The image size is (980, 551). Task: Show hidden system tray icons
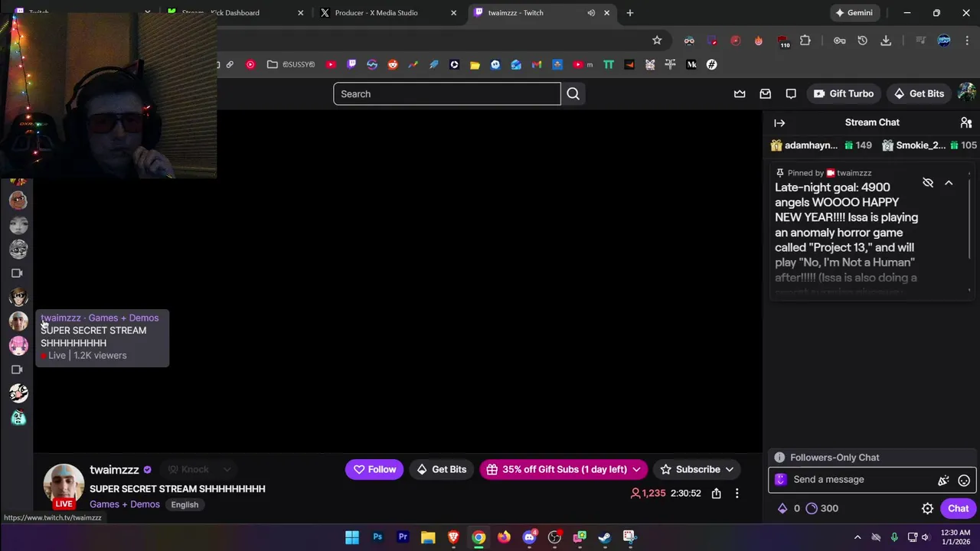tap(857, 537)
